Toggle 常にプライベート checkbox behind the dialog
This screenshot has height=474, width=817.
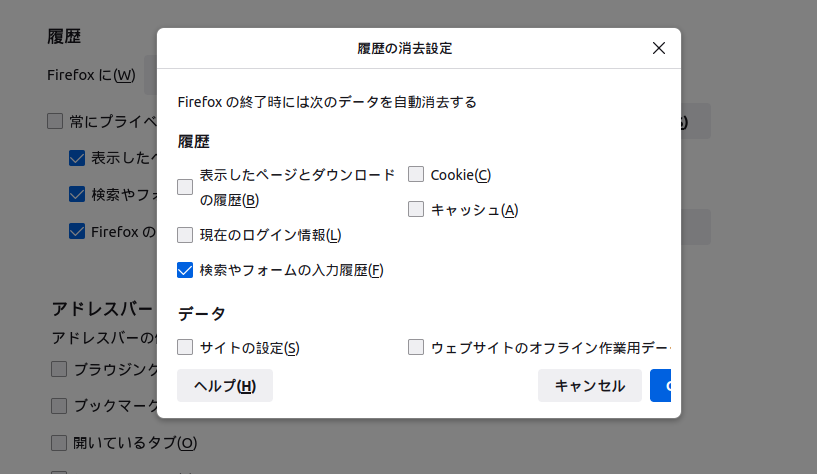tap(55, 122)
